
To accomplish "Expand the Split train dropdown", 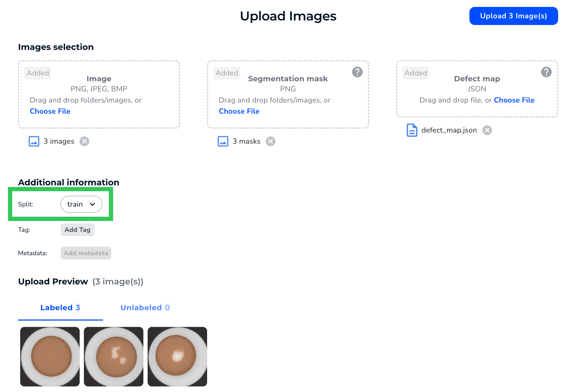I will 82,204.
